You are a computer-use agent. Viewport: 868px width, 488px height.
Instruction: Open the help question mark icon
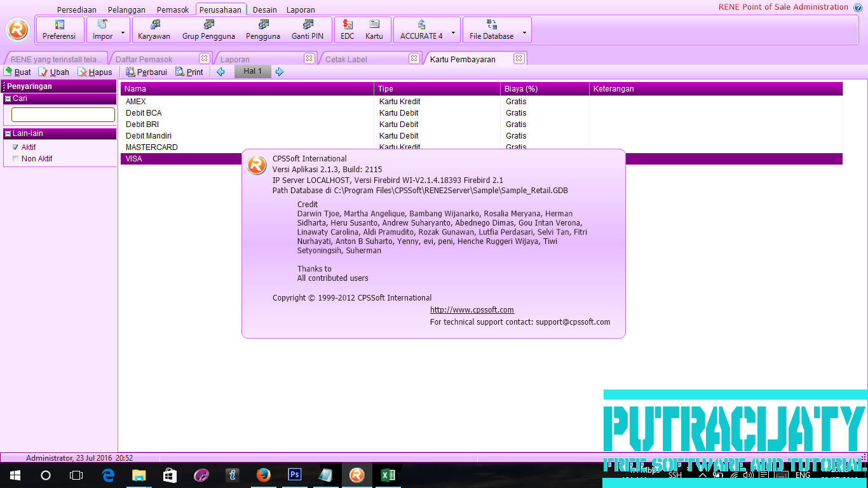[858, 8]
